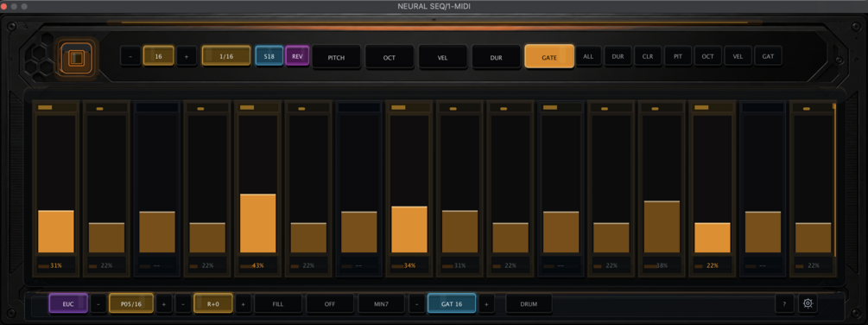
Task: Toggle the S18 swing button
Action: click(x=269, y=56)
